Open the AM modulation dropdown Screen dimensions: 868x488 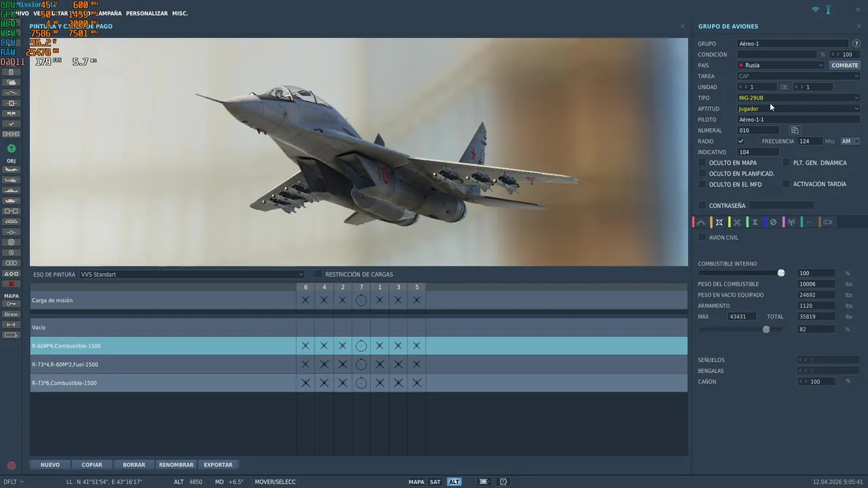pos(850,141)
